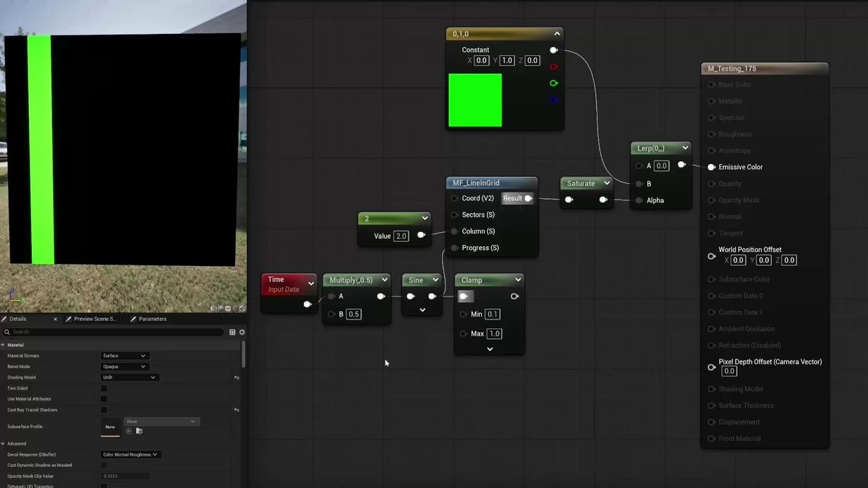Click the blue channel output pin on Constant node
Image resolution: width=868 pixels, height=488 pixels.
553,100
